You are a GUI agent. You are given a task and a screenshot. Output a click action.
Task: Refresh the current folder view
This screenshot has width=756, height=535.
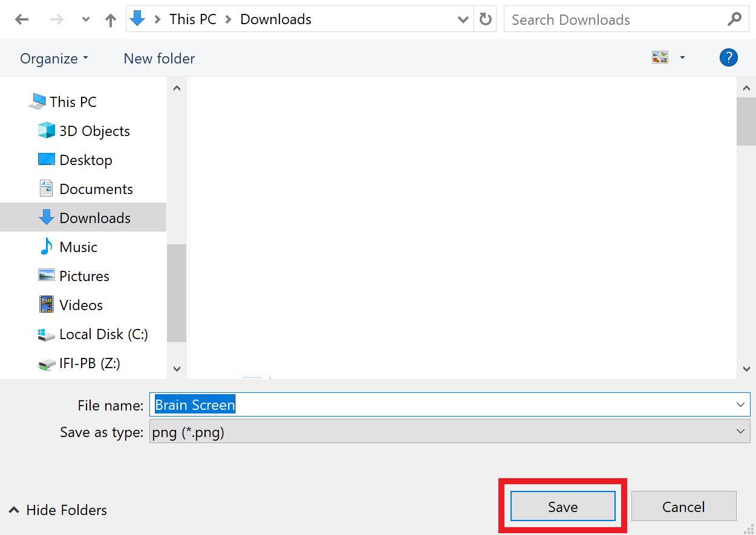point(485,19)
